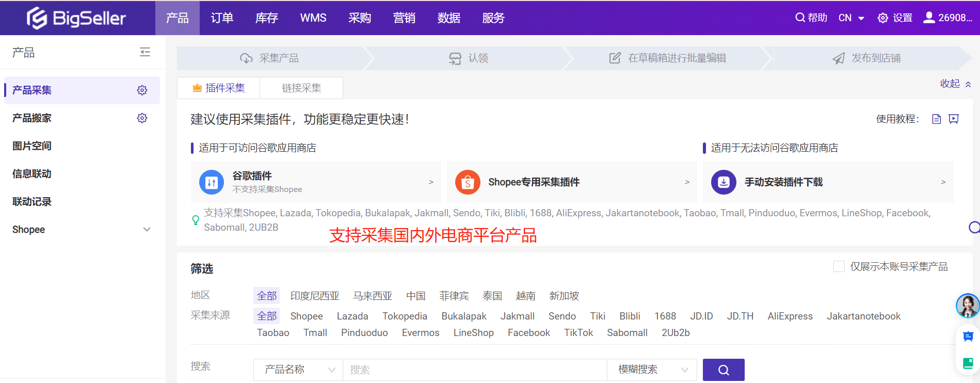Open the customer service avatar chat
This screenshot has height=383, width=980.
(x=967, y=306)
